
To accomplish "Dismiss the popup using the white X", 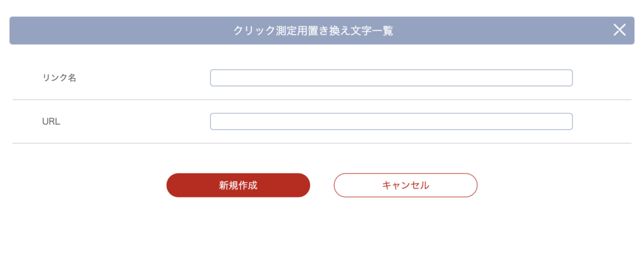I will [x=619, y=30].
